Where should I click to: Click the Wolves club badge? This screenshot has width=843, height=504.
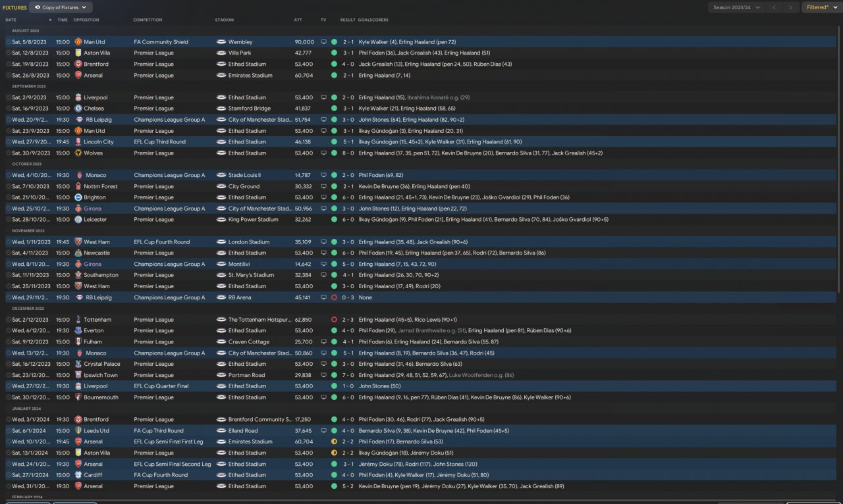click(78, 153)
